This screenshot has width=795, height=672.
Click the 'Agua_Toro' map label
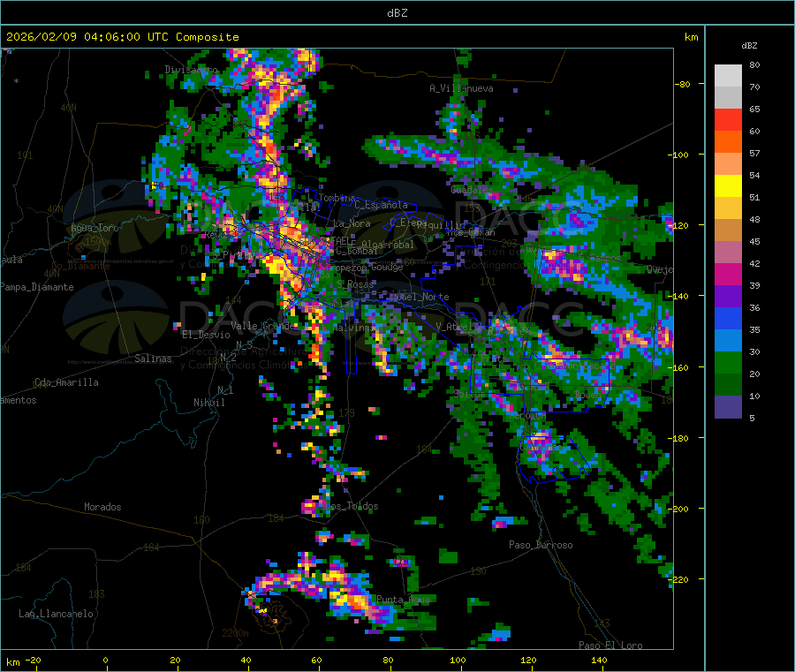95,228
